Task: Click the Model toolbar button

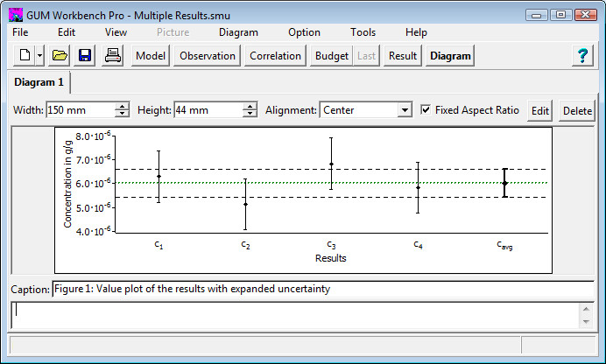Action: pos(151,56)
